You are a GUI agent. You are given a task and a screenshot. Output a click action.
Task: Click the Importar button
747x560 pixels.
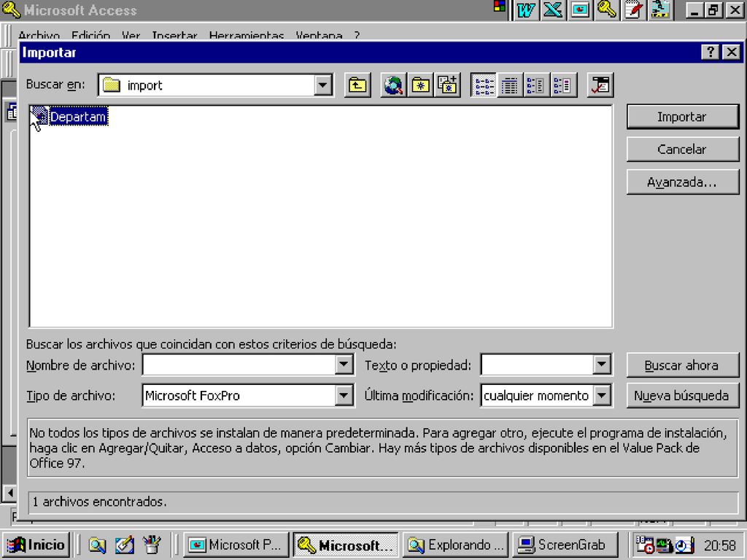(683, 117)
